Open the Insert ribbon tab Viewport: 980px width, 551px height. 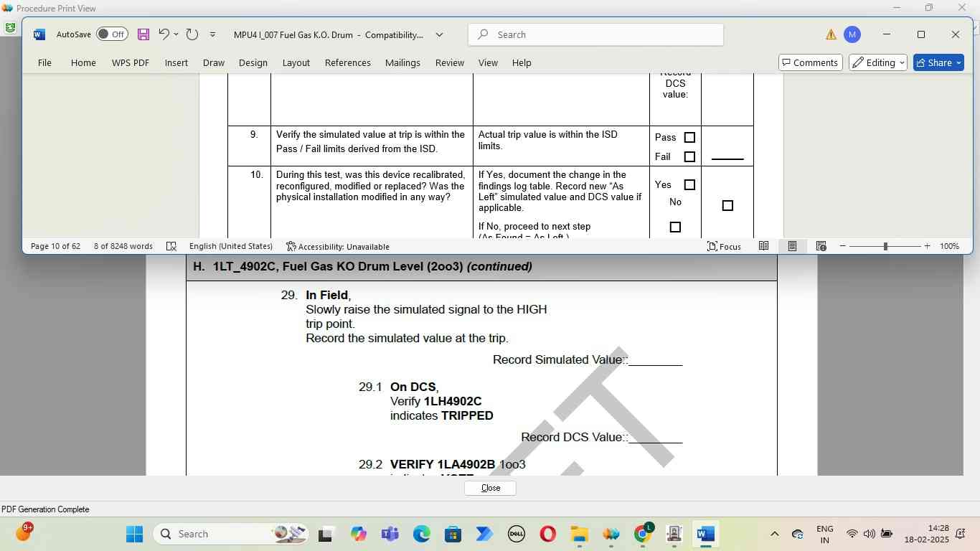[176, 62]
